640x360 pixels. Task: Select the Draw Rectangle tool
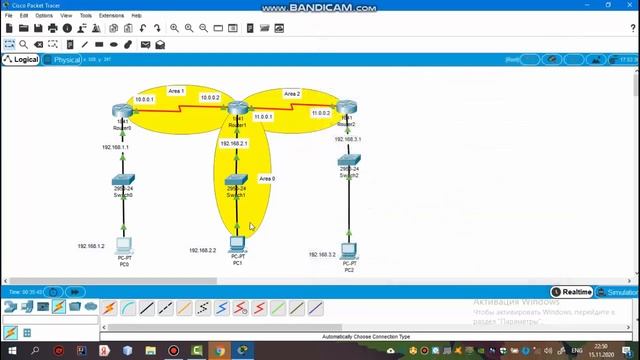(99, 44)
